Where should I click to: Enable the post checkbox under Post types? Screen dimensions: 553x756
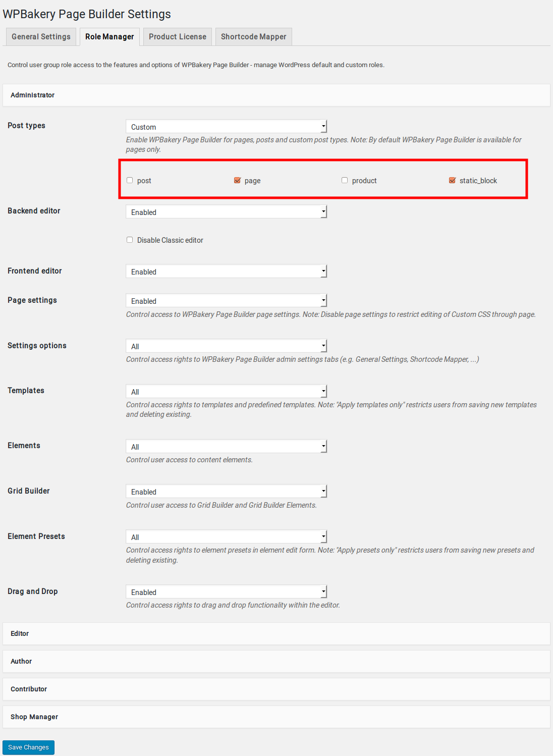point(130,180)
